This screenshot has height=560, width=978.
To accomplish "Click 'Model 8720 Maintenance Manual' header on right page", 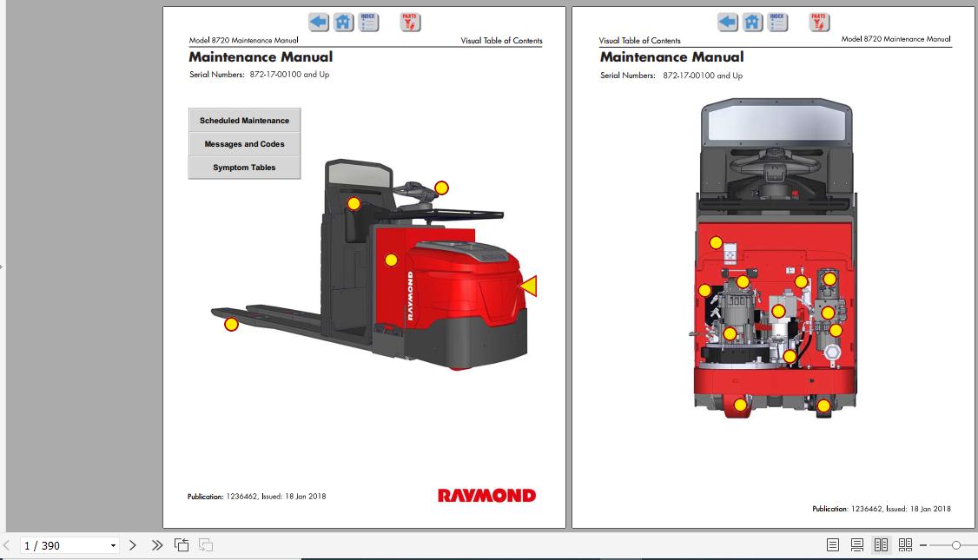I will coord(895,39).
